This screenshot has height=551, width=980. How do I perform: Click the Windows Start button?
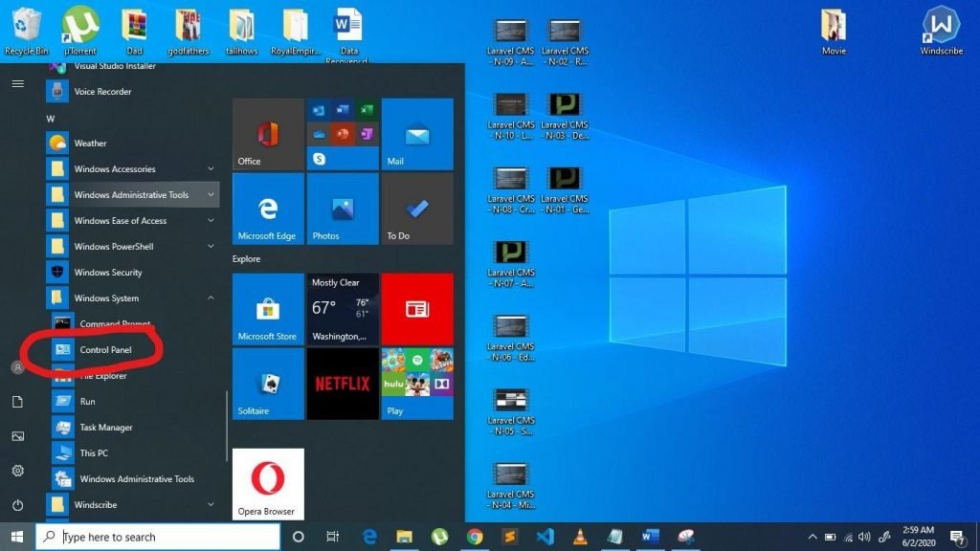[x=17, y=537]
